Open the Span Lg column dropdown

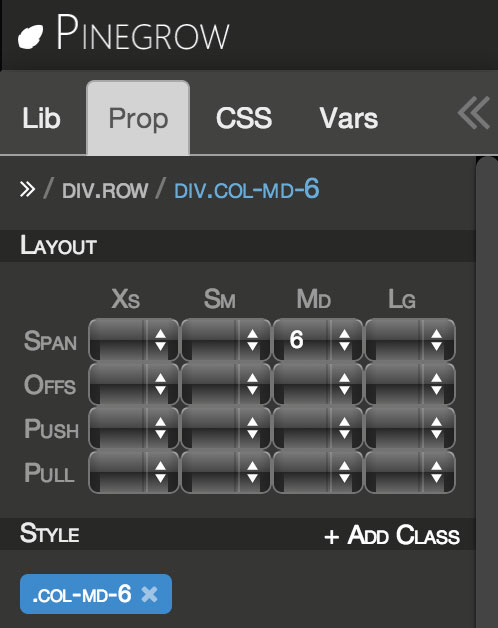[410, 340]
